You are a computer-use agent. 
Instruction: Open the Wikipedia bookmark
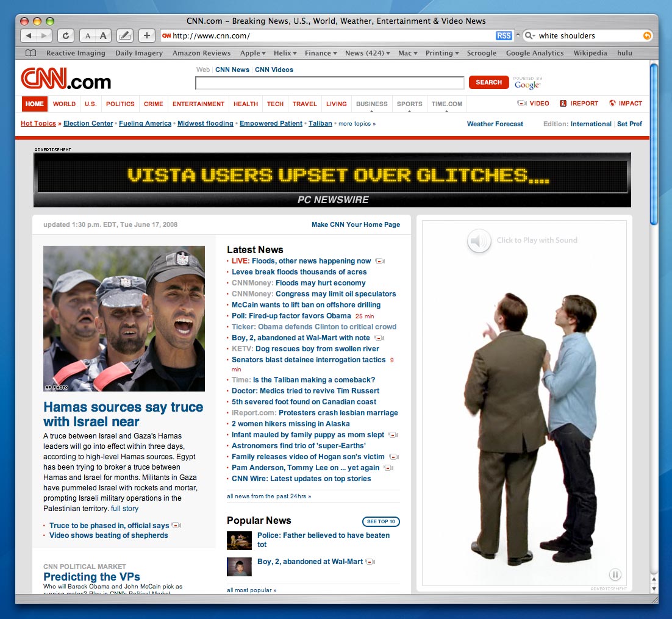tap(590, 53)
